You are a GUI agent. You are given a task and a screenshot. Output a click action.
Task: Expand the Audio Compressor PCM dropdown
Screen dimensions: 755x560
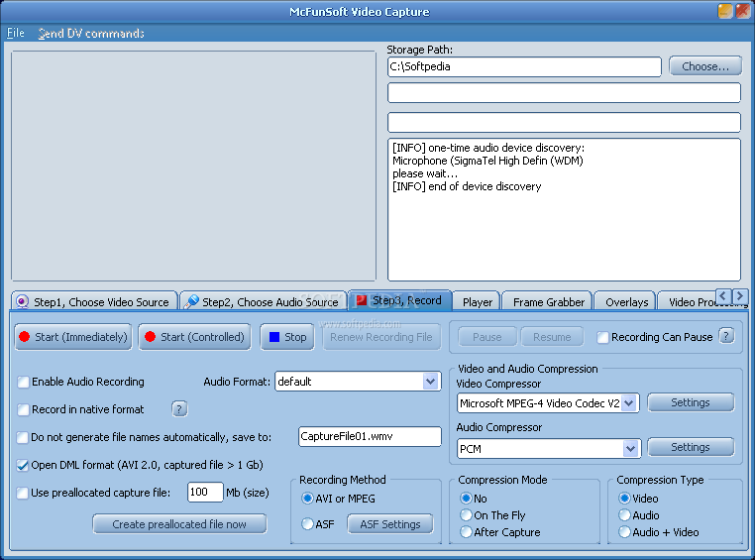pyautogui.click(x=630, y=449)
